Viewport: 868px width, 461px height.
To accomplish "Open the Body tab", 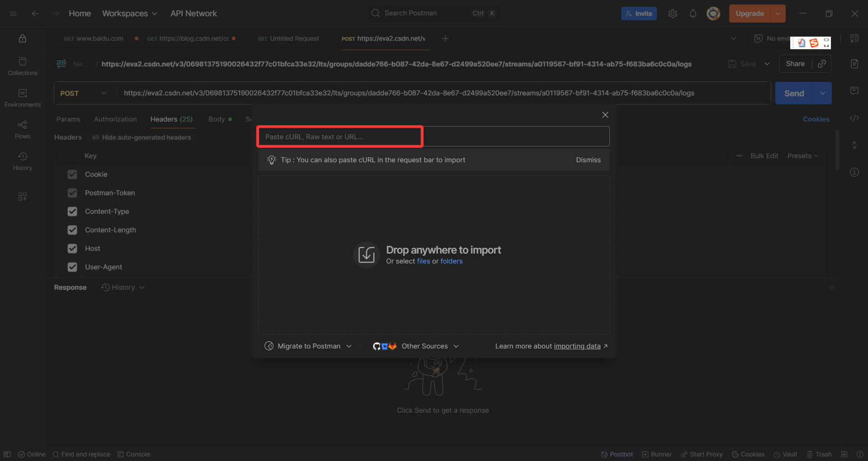I will [220, 119].
